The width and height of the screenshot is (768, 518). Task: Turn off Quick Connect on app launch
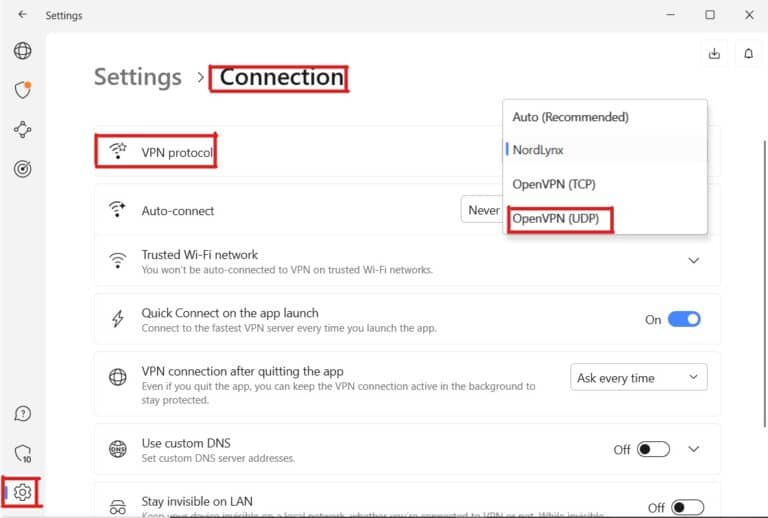pos(684,320)
